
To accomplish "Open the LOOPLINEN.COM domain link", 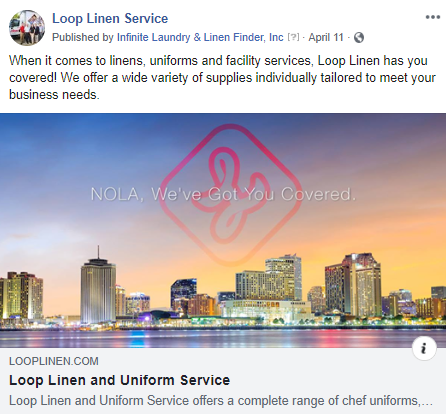I will pos(54,361).
